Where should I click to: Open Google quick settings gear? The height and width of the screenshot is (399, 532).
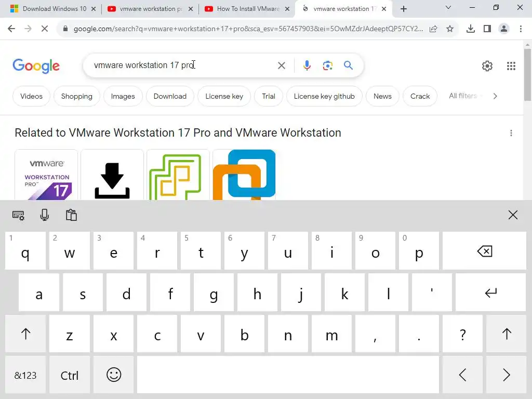(x=487, y=66)
